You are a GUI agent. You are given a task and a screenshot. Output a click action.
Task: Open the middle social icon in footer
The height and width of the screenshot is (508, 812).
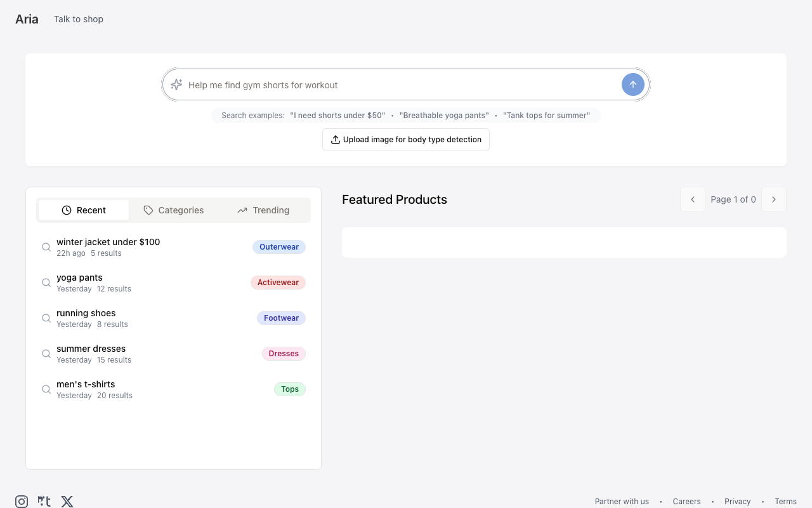tap(44, 502)
